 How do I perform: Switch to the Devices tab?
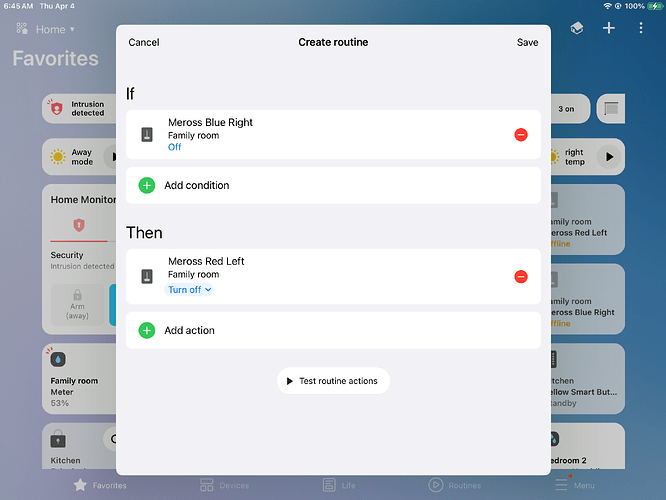coord(224,485)
